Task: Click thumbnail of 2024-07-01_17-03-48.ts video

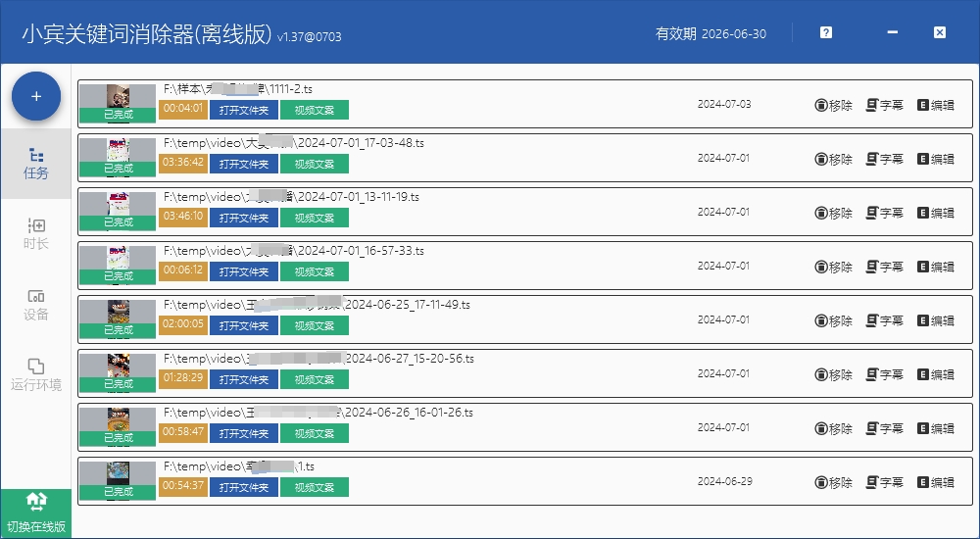Action: (x=118, y=151)
